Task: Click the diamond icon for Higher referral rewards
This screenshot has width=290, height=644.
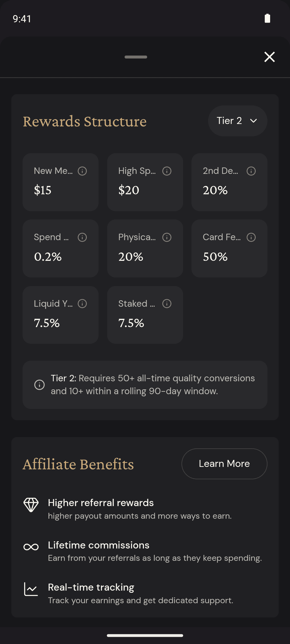Action: point(31,505)
